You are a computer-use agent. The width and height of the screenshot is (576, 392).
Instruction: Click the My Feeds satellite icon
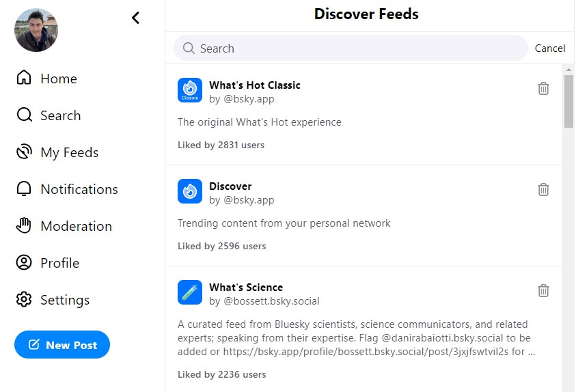(24, 152)
